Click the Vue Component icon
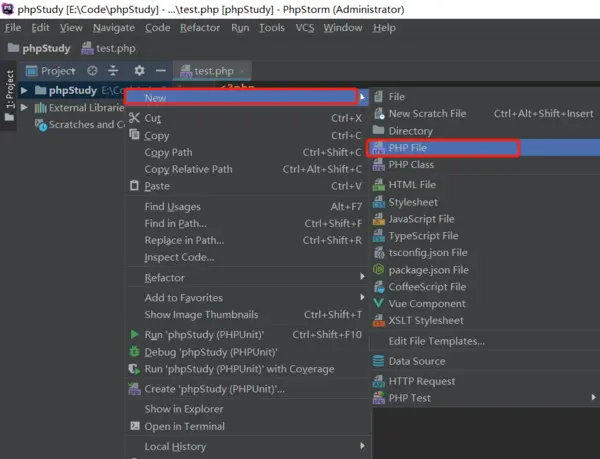600x459 pixels. (x=378, y=303)
